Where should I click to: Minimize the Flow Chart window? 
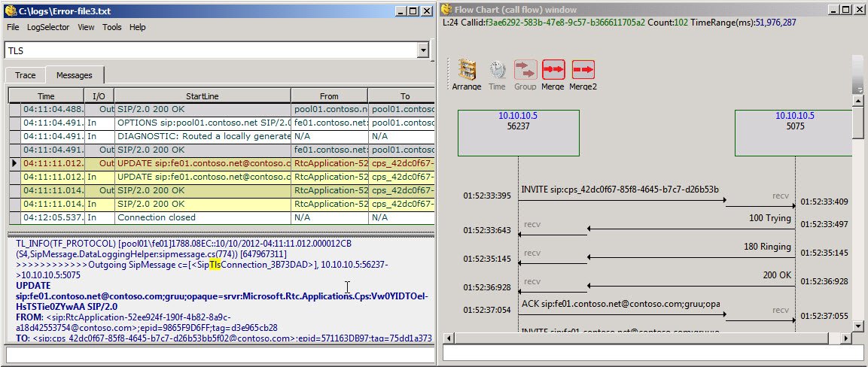(x=832, y=10)
